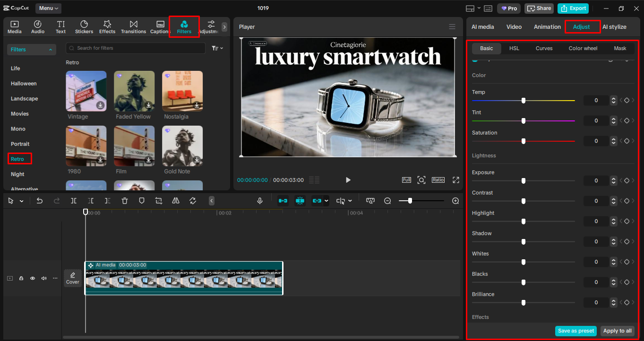Viewport: 644px width, 341px height.
Task: Toggle visibility of the video track
Action: (x=32, y=278)
